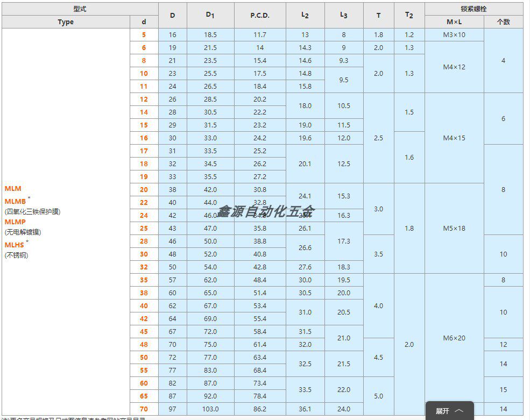The height and width of the screenshot is (420, 530).
Task: Click the T2 column header
Action: 409,15
